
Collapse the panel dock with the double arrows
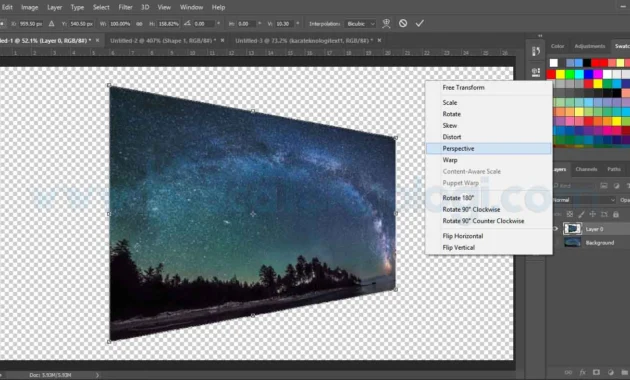540,36
